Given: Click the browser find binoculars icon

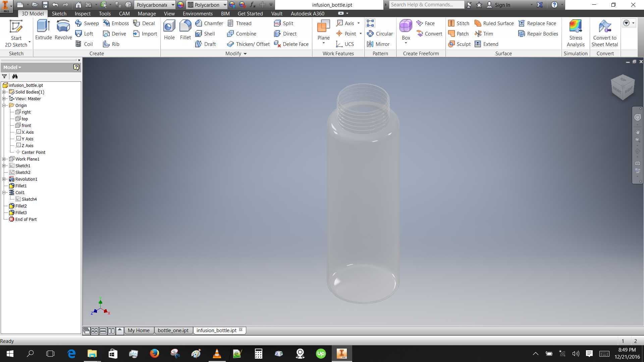Looking at the screenshot, I should (x=15, y=76).
